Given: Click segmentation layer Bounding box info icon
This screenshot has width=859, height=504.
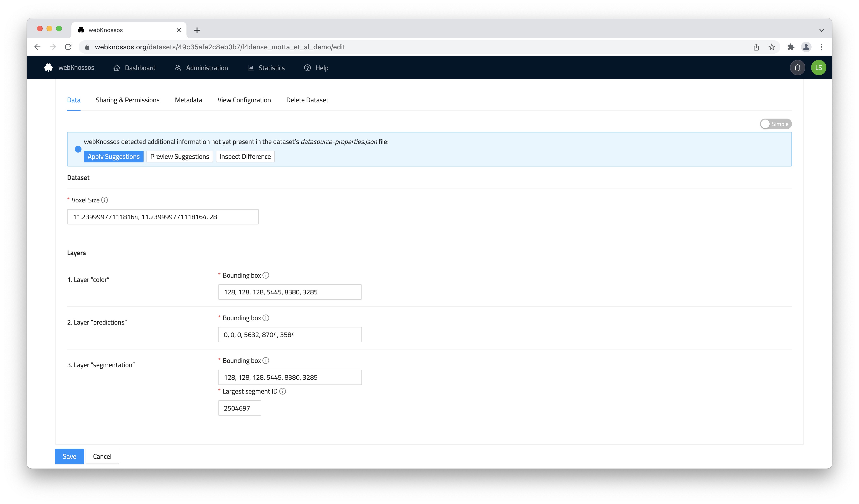Looking at the screenshot, I should [266, 361].
